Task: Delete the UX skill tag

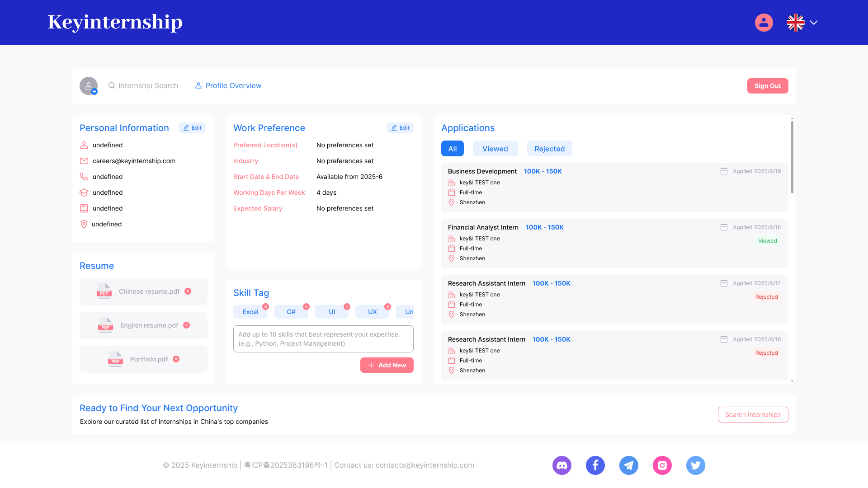Action: [388, 306]
